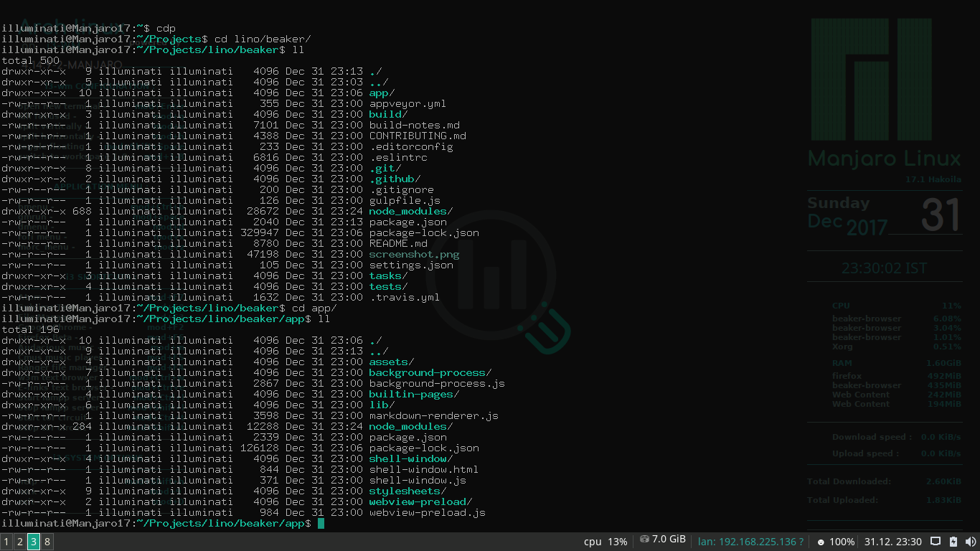
Task: Click the shell-window.html file name
Action: tap(424, 470)
